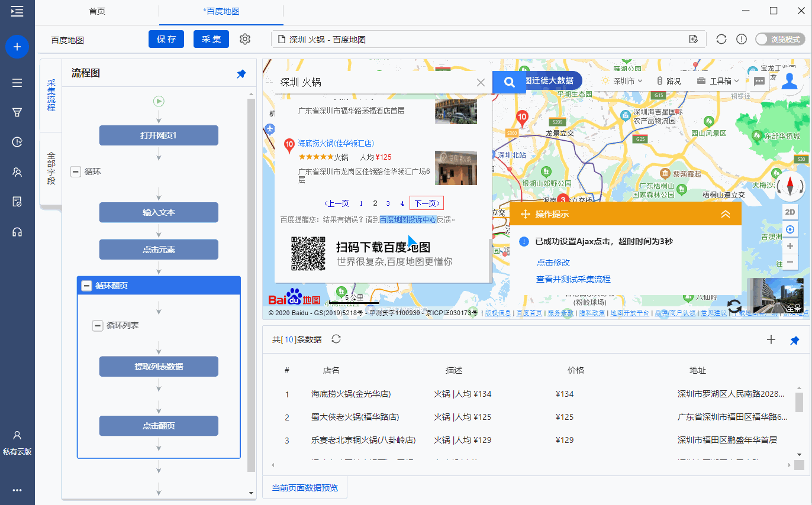The image size is (812, 505).
Task: Select the 打开网页1 flow step
Action: (159, 135)
